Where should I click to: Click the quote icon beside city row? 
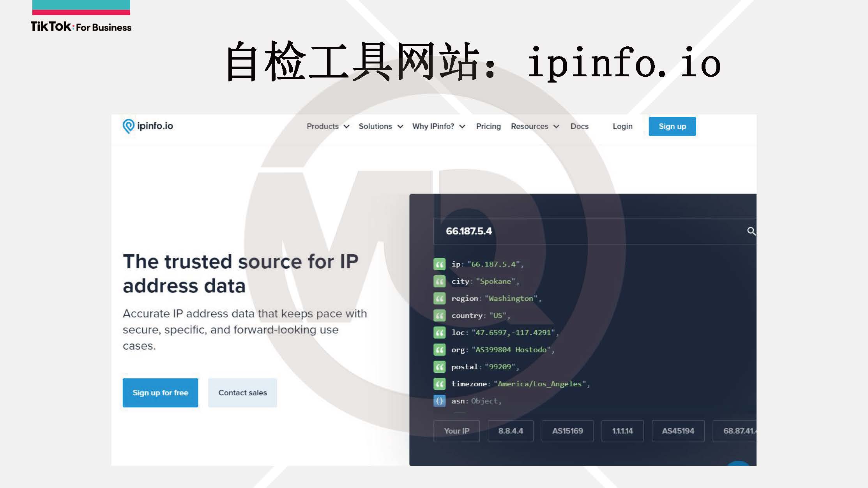coord(439,281)
